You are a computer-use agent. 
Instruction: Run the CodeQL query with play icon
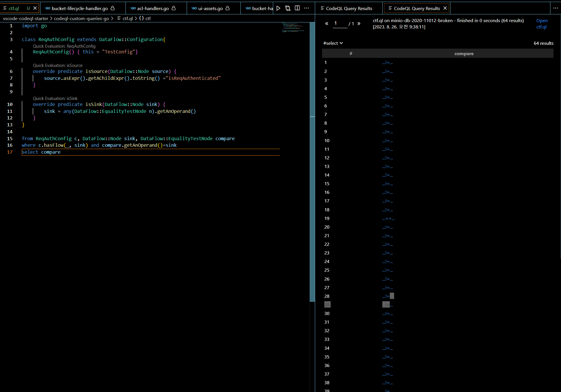[278, 8]
